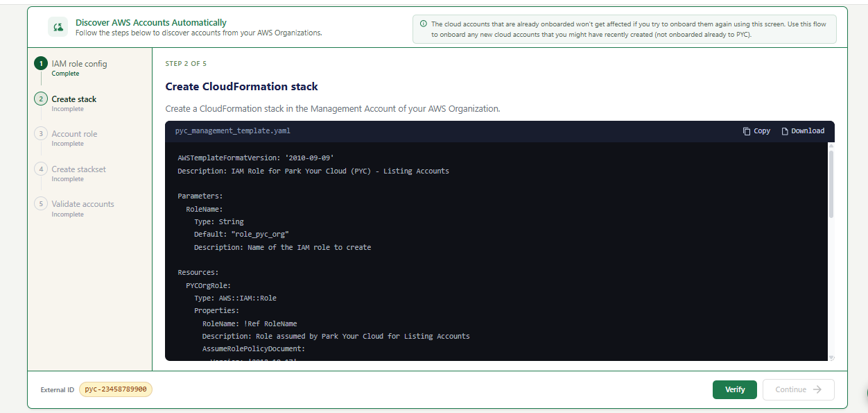Click step 1 completed circle icon
868x413 pixels.
(x=41, y=64)
